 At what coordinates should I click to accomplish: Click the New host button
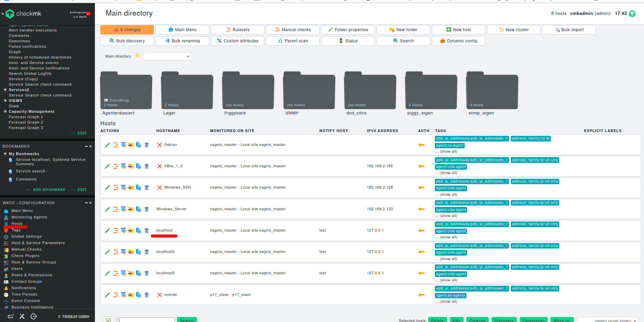pyautogui.click(x=458, y=30)
